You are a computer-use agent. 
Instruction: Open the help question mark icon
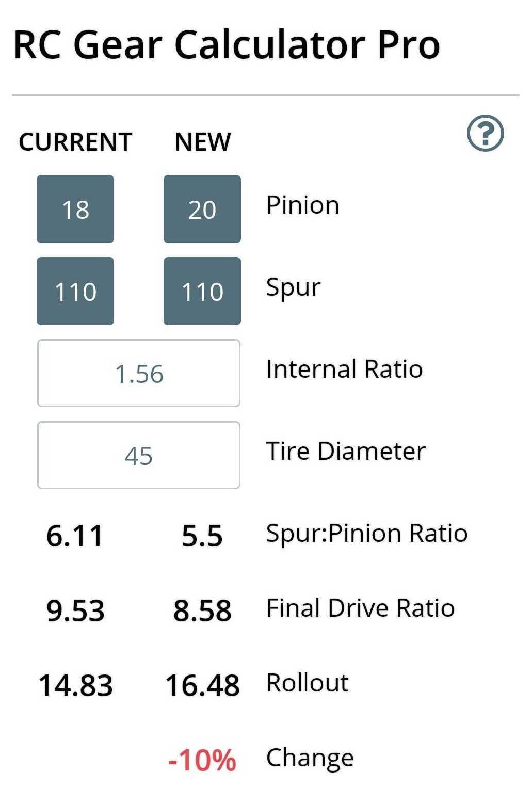point(485,134)
